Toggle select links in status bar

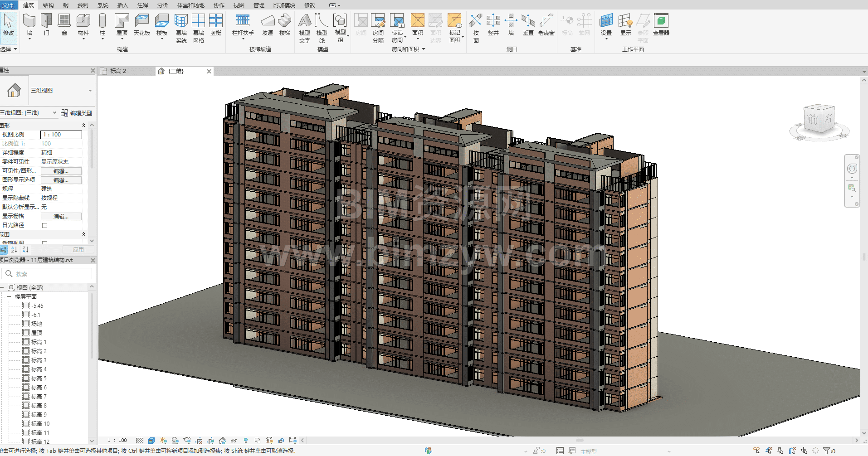tap(756, 451)
